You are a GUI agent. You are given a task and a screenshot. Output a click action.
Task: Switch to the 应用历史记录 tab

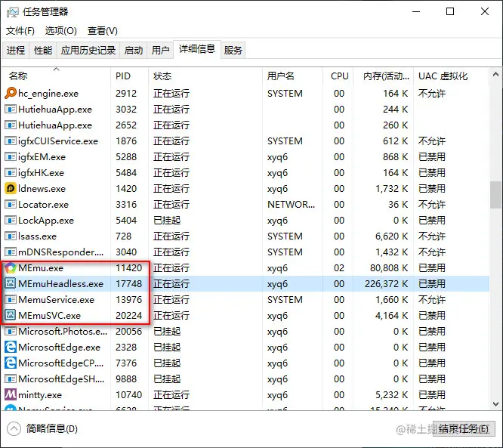click(88, 51)
